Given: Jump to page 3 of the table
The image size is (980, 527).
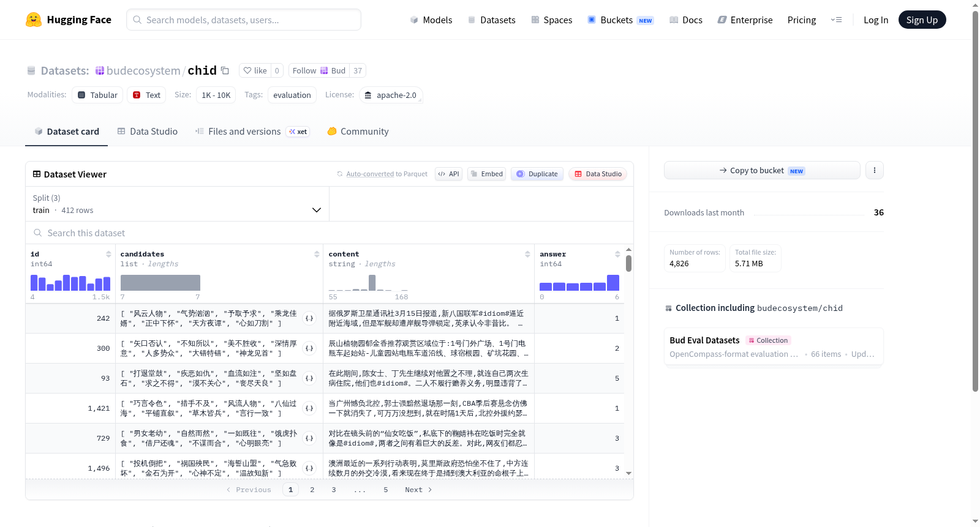Looking at the screenshot, I should click(334, 490).
